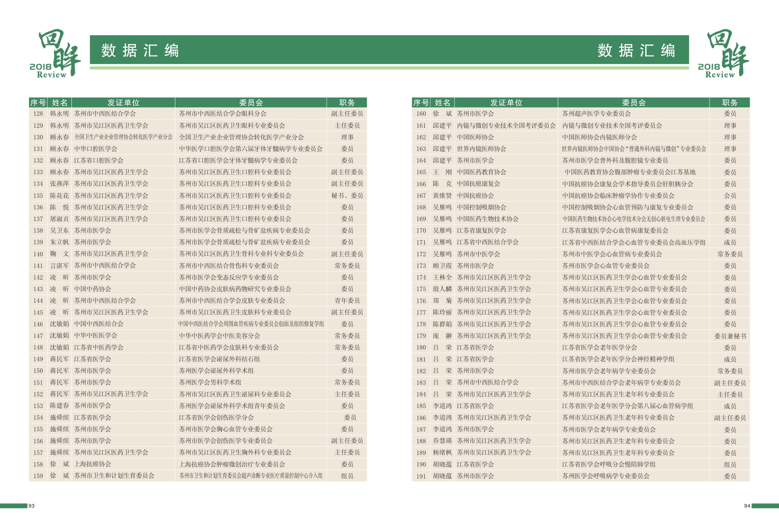Click 上海抗癌协会 in row 158
Image resolution: width=779 pixels, height=532 pixels.
93,464
